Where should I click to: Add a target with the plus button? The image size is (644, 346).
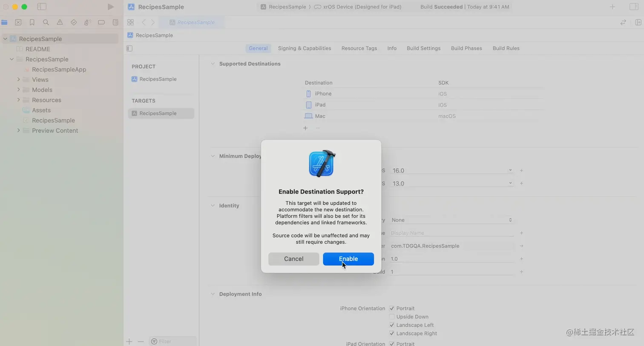click(x=129, y=341)
